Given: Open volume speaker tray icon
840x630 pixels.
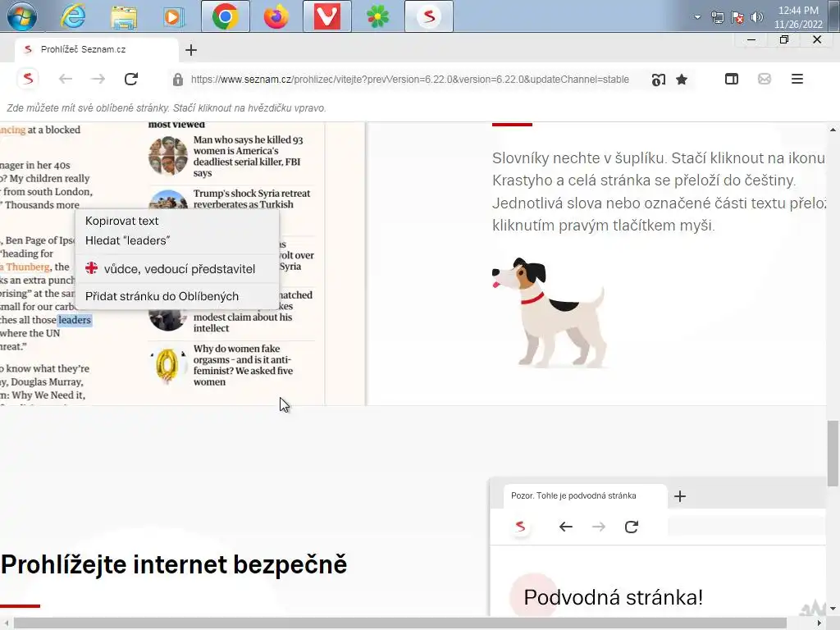Looking at the screenshot, I should [x=756, y=18].
